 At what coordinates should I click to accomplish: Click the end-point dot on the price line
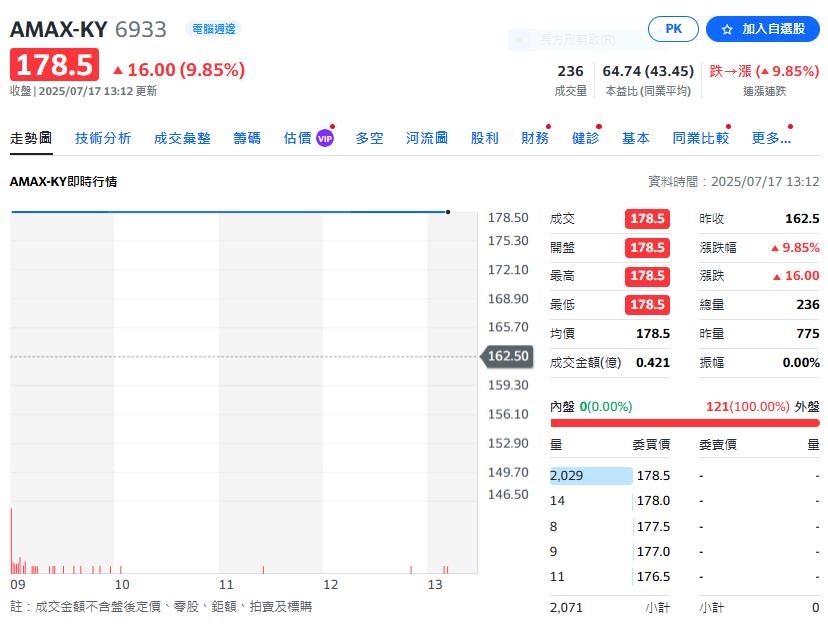(447, 212)
